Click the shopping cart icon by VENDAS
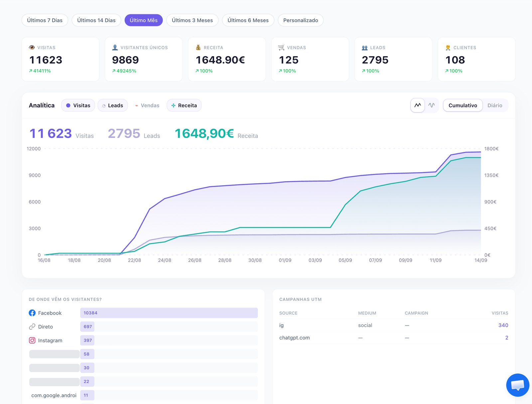 (x=281, y=48)
